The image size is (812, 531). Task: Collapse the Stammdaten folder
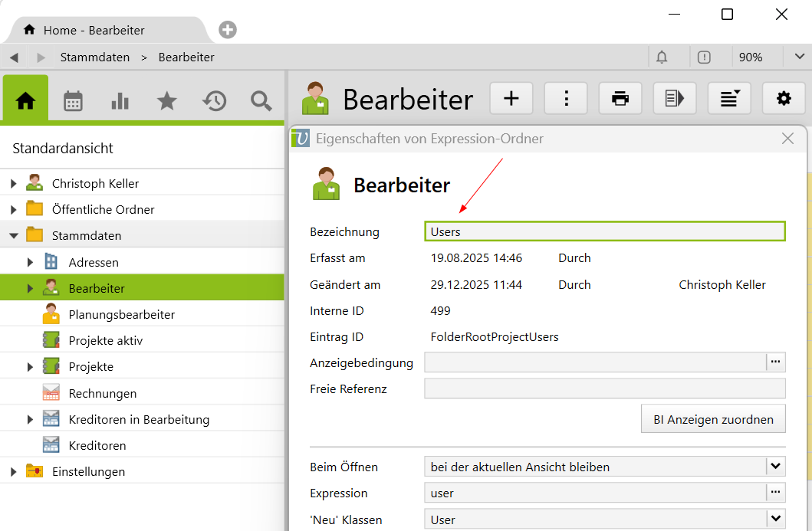point(14,235)
